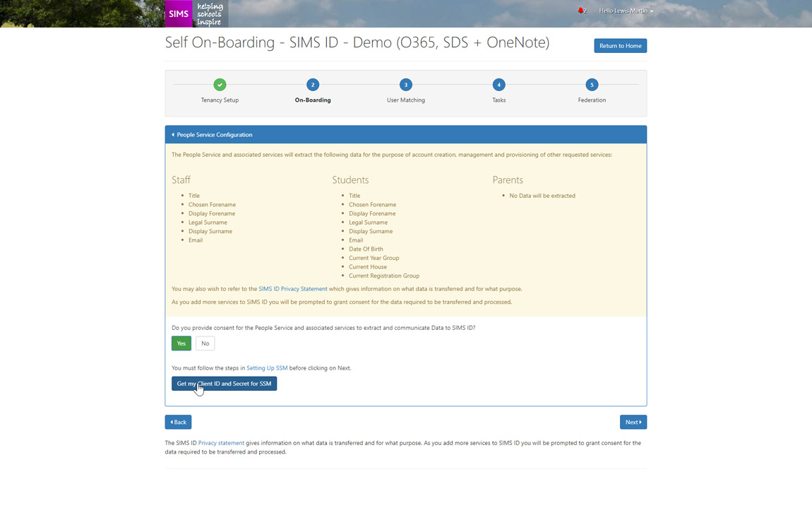Image resolution: width=812 pixels, height=508 pixels.
Task: Click the Tenancy Setup step label
Action: tap(220, 100)
